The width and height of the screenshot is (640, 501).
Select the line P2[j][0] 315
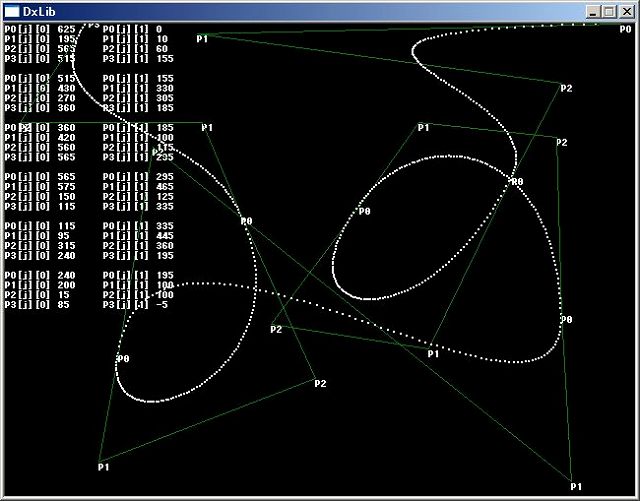[40, 246]
